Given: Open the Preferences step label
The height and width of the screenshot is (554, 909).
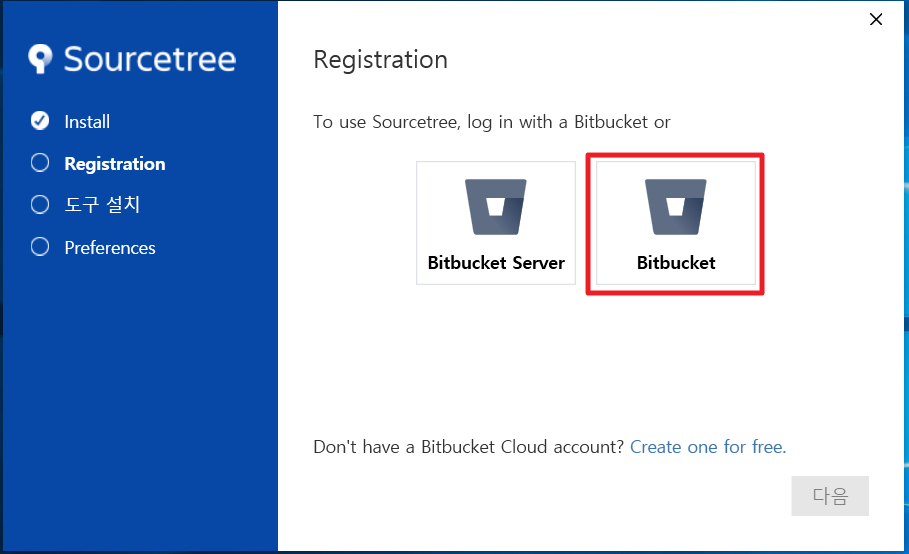Looking at the screenshot, I should pyautogui.click(x=110, y=247).
